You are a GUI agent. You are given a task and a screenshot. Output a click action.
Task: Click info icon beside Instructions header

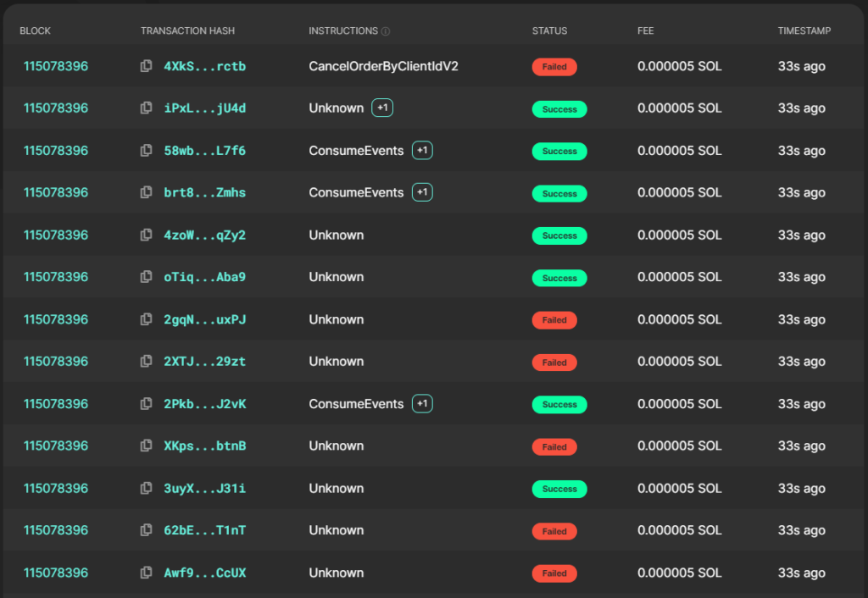[386, 31]
